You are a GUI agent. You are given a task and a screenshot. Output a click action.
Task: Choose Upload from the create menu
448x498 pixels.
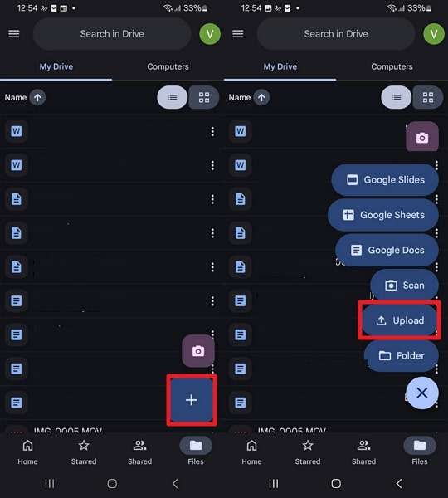399,320
